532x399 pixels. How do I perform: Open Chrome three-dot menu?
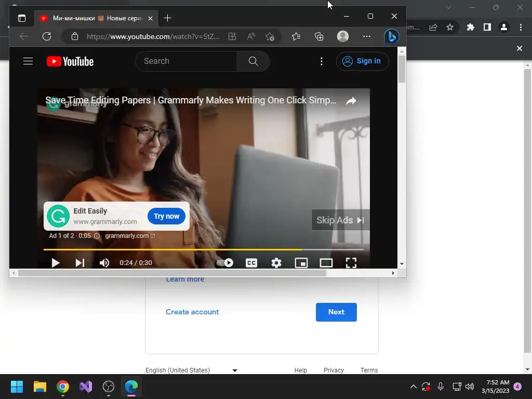[521, 27]
